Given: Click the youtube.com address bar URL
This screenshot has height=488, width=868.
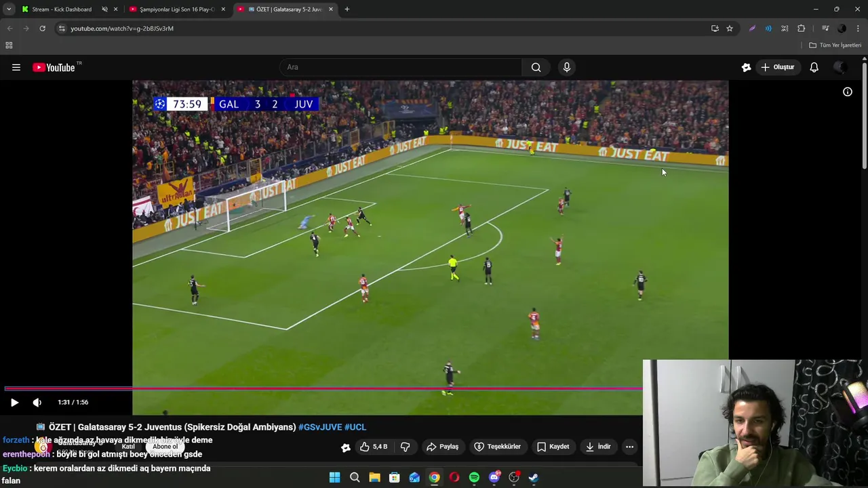Looking at the screenshot, I should 122,28.
